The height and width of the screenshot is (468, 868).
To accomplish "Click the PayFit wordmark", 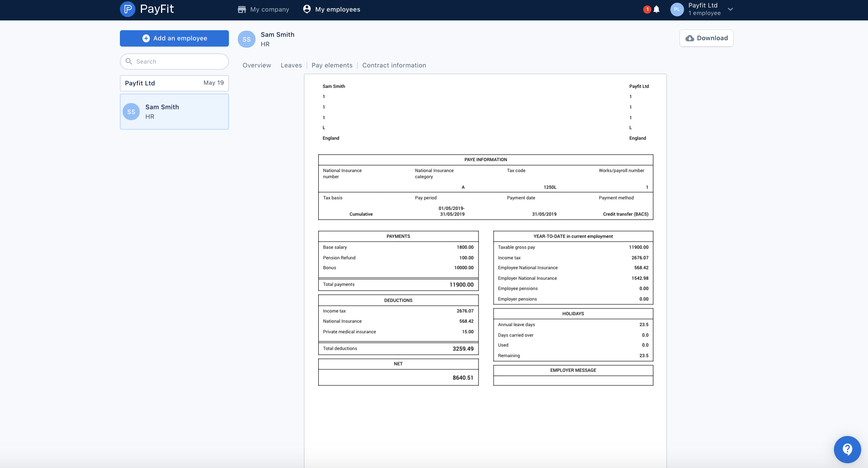I will click(157, 9).
